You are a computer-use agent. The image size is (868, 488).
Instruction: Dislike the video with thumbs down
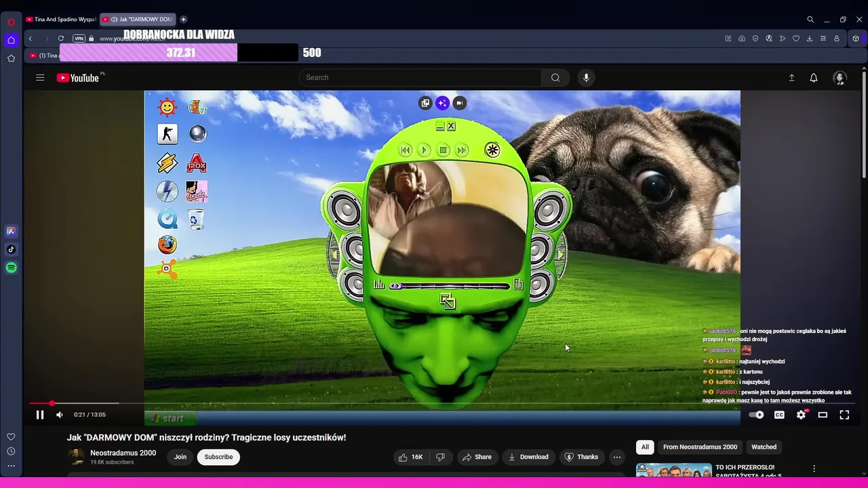(440, 457)
